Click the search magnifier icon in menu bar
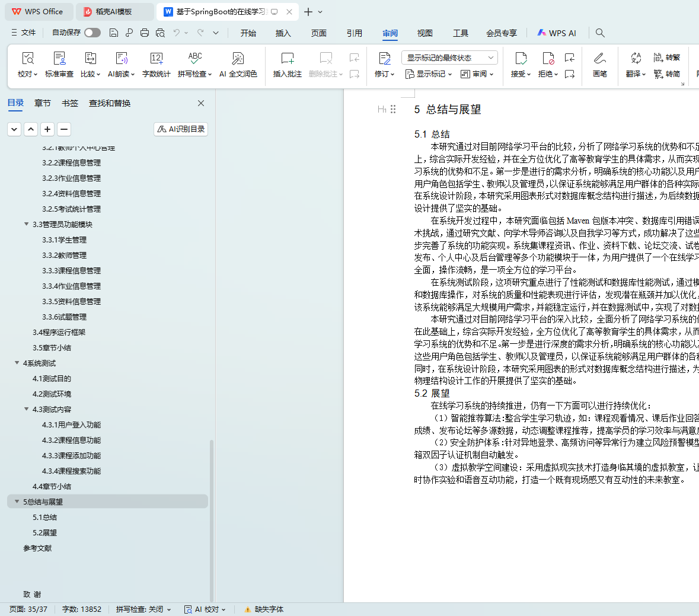Screen dimensions: 699x616 [x=600, y=33]
